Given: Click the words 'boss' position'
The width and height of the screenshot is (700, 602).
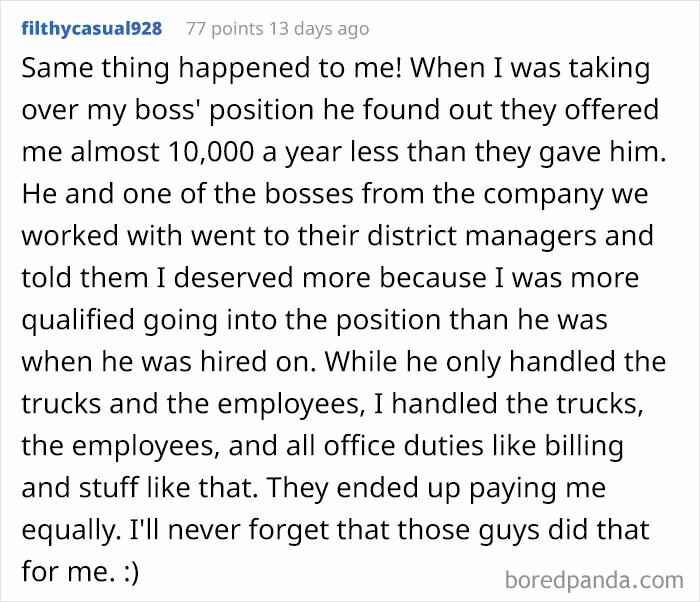Looking at the screenshot, I should (x=217, y=108).
